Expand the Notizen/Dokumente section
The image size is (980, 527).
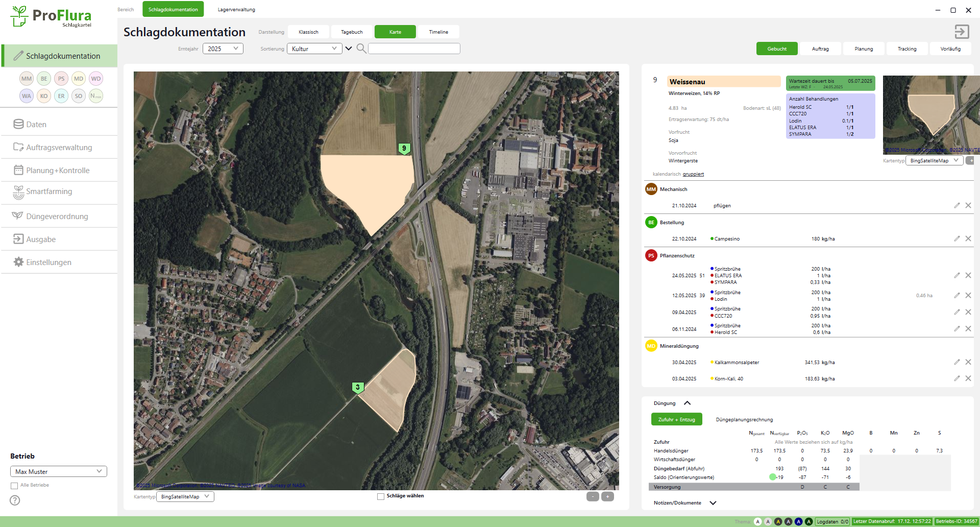pos(713,503)
